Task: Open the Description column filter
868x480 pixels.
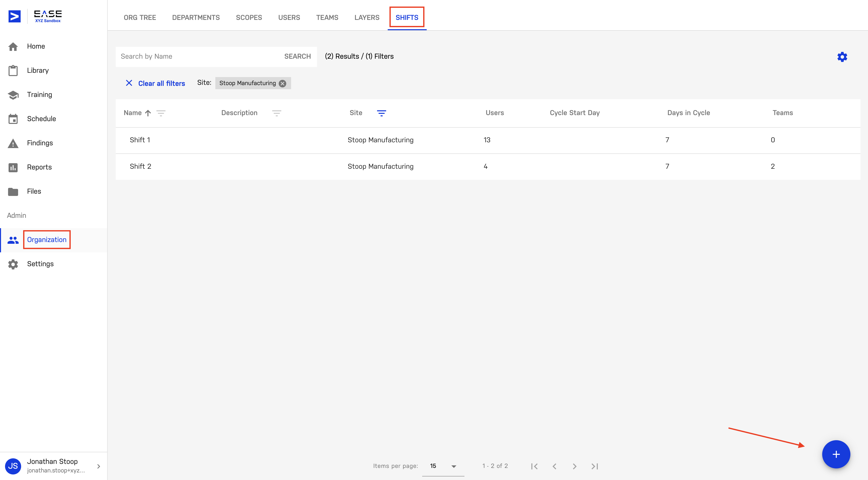Action: click(x=277, y=113)
